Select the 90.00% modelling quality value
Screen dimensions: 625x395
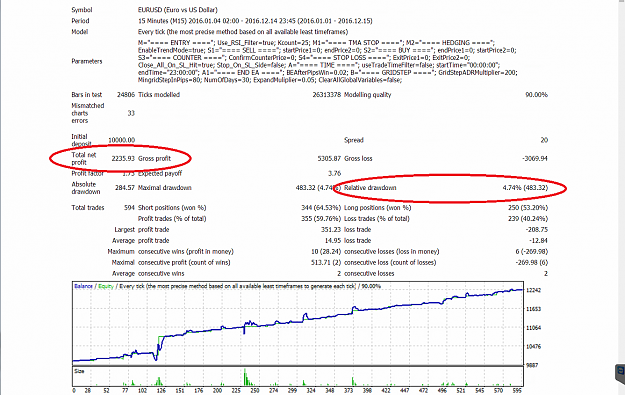(x=537, y=95)
